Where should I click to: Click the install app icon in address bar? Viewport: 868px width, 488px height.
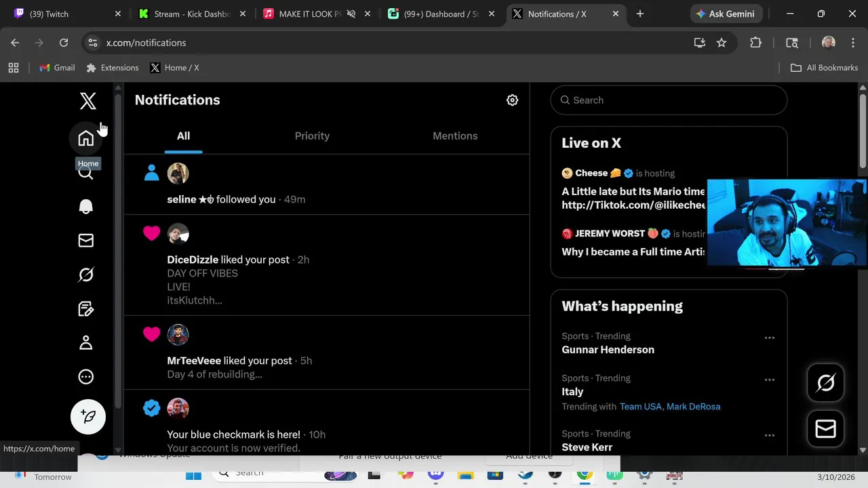pyautogui.click(x=700, y=43)
